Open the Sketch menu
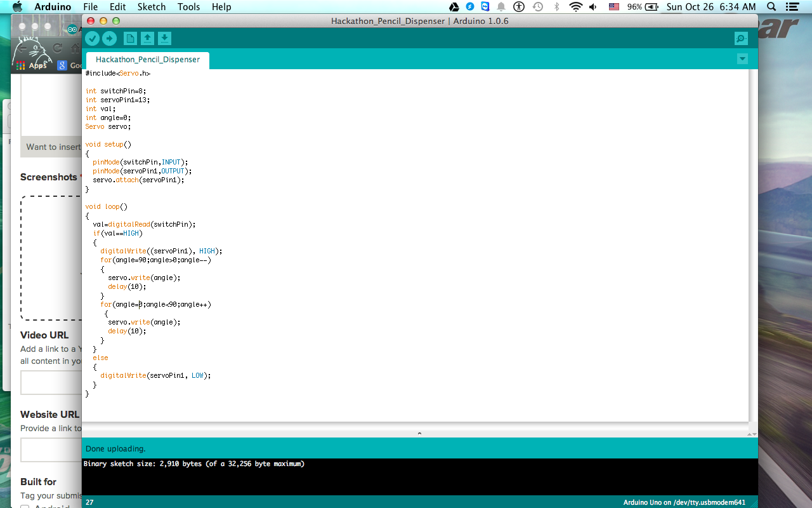This screenshot has height=508, width=812. (152, 7)
